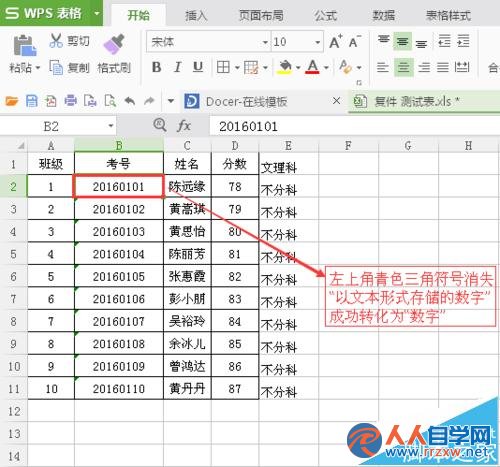The width and height of the screenshot is (500, 467).
Task: Click the justify alignment icon
Action: pos(443,67)
